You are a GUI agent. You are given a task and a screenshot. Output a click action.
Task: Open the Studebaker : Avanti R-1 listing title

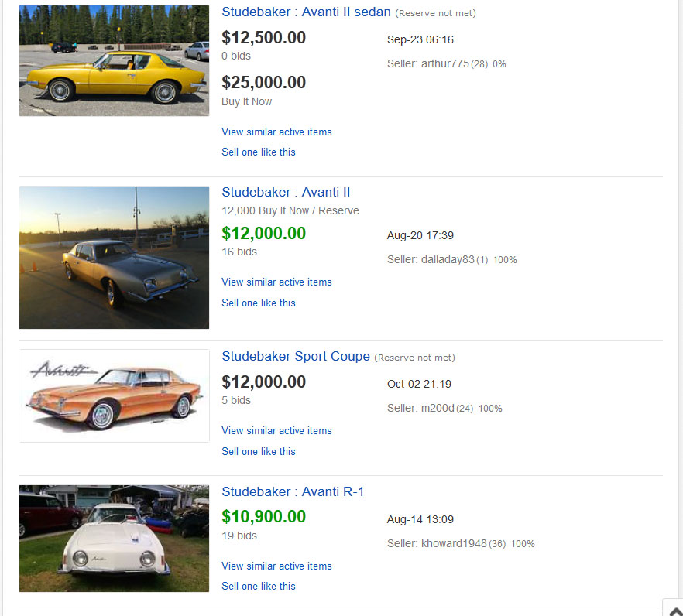(x=293, y=492)
